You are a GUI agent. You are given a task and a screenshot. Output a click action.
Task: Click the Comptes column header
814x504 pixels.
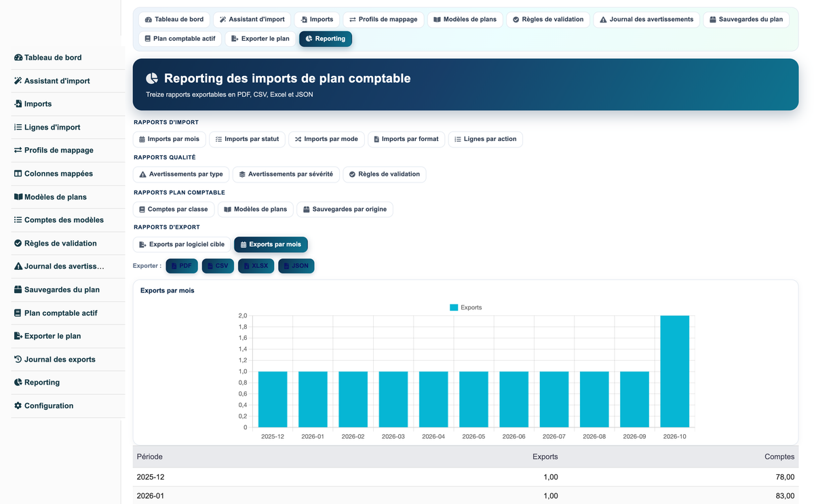pyautogui.click(x=779, y=457)
